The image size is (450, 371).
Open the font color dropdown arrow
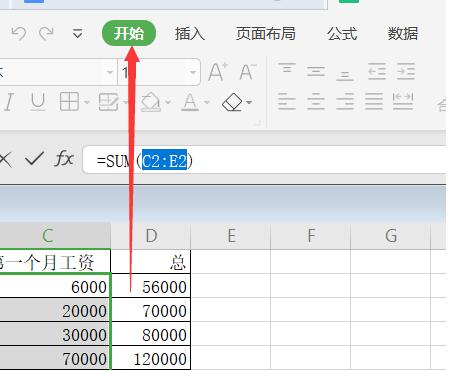[207, 102]
